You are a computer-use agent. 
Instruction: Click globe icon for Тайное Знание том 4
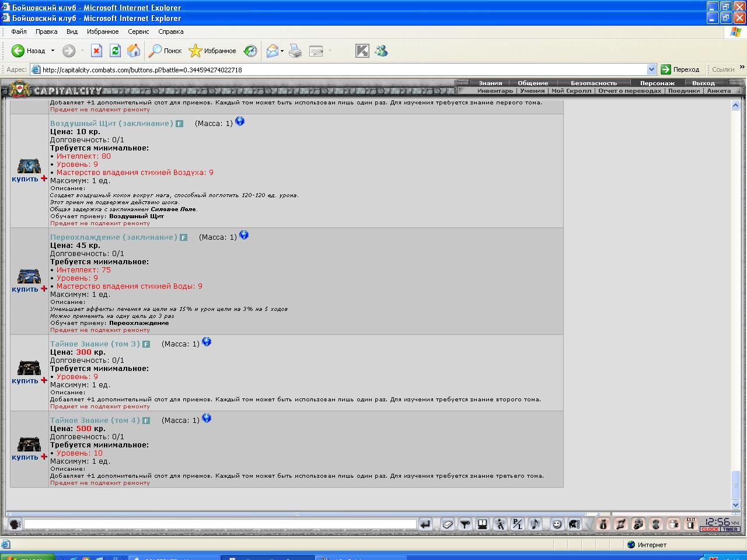click(x=207, y=418)
